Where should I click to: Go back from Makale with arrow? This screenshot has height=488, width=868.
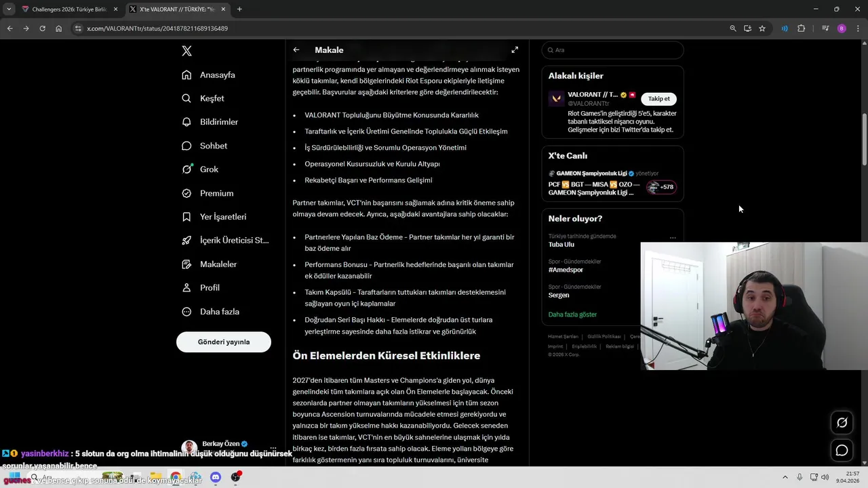click(296, 50)
